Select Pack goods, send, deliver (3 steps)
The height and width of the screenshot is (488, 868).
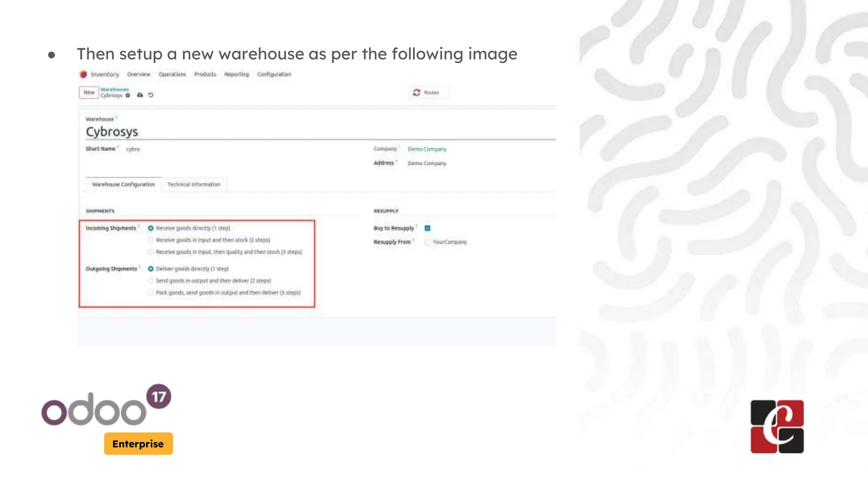point(150,293)
